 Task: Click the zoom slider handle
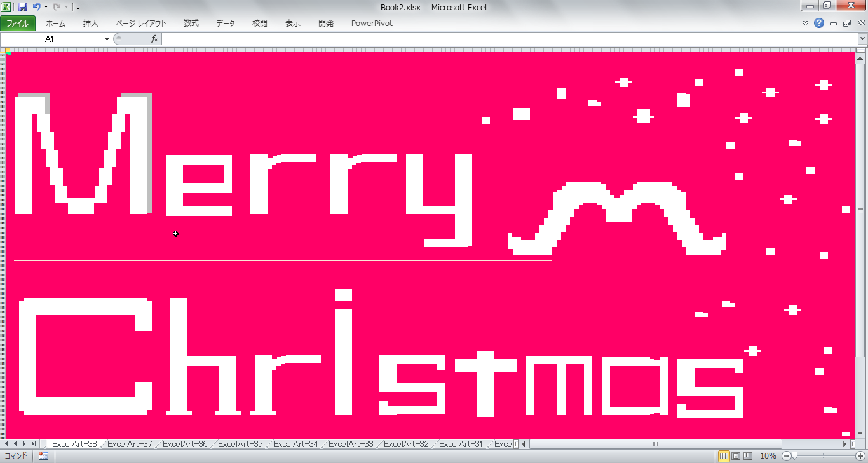pyautogui.click(x=794, y=456)
